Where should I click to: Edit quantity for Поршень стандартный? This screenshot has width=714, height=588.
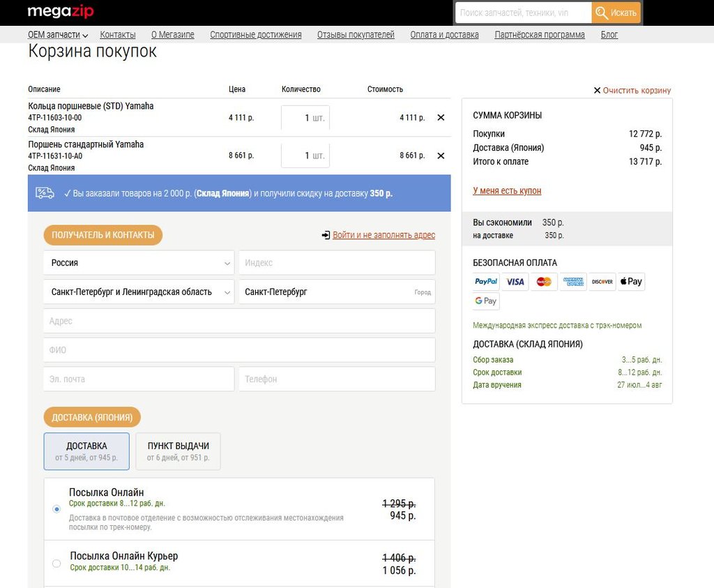pyautogui.click(x=305, y=156)
